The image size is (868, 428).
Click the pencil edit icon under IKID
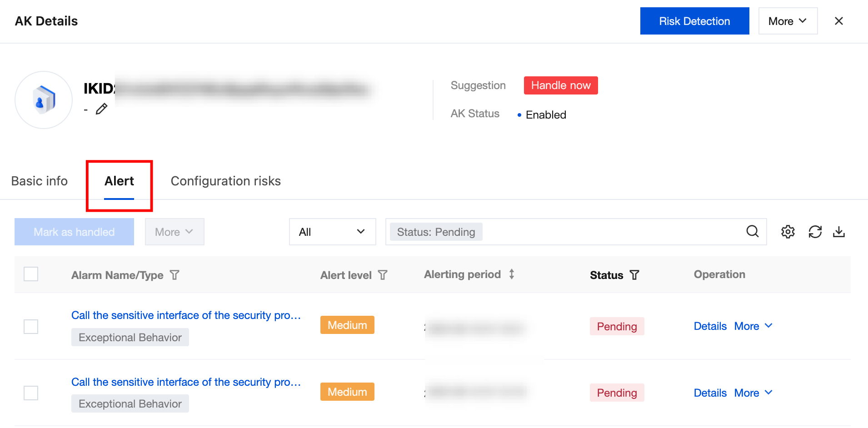tap(101, 109)
